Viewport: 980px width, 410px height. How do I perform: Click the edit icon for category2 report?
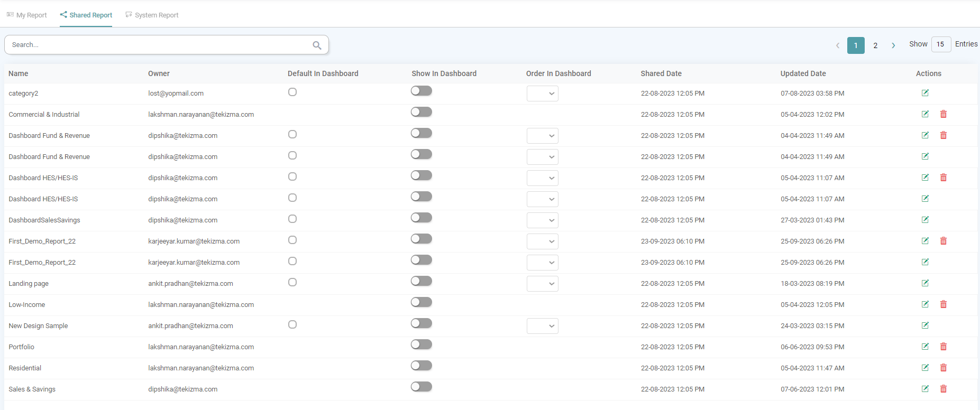(x=925, y=93)
